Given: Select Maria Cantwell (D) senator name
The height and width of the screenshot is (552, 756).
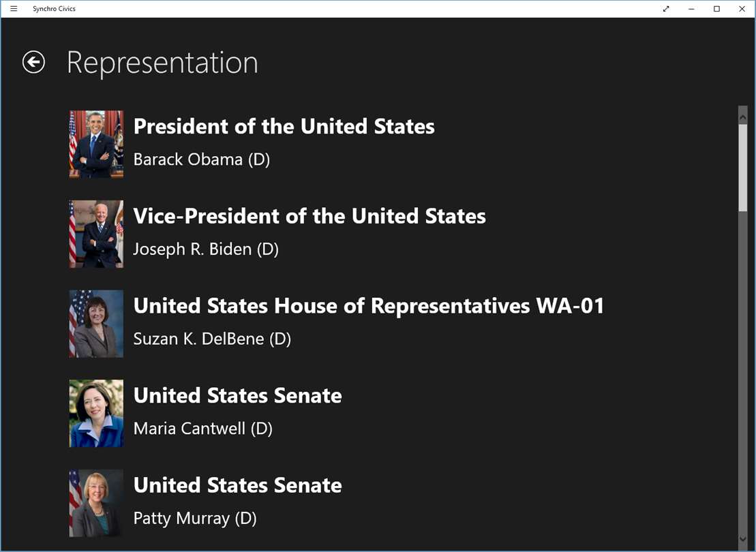Looking at the screenshot, I should [202, 429].
